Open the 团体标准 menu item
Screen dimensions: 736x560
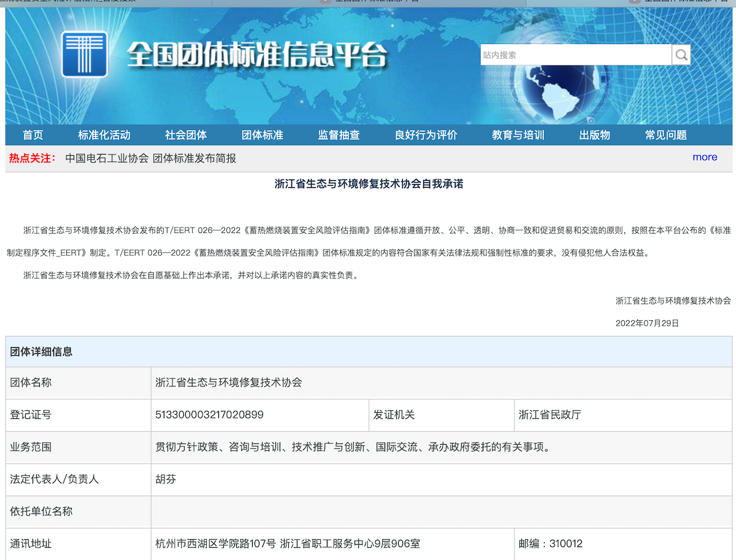263,135
